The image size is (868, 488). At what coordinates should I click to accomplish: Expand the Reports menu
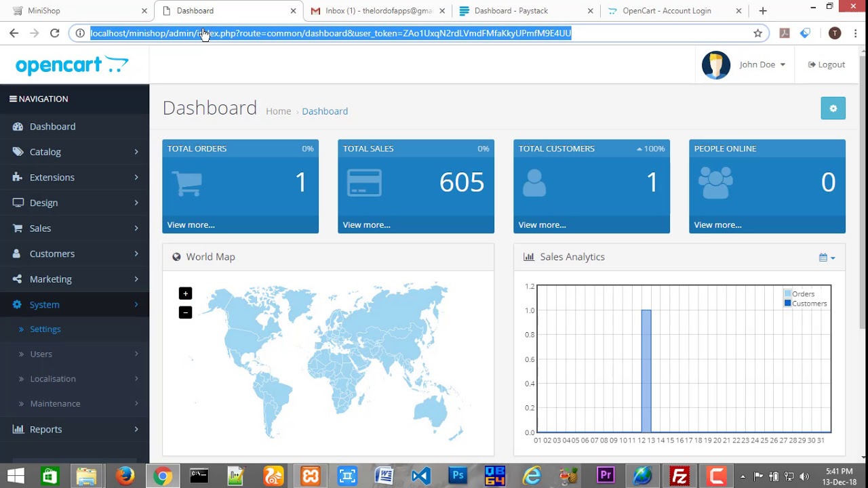(136, 429)
